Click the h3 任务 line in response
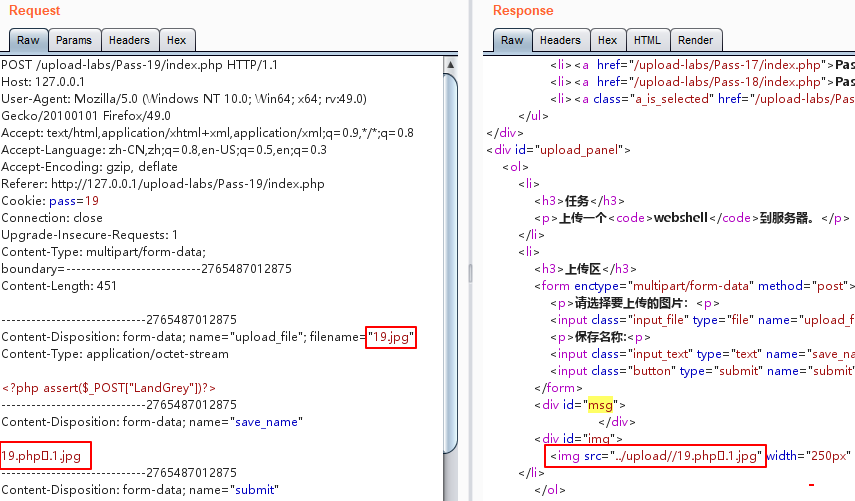 pyautogui.click(x=579, y=201)
